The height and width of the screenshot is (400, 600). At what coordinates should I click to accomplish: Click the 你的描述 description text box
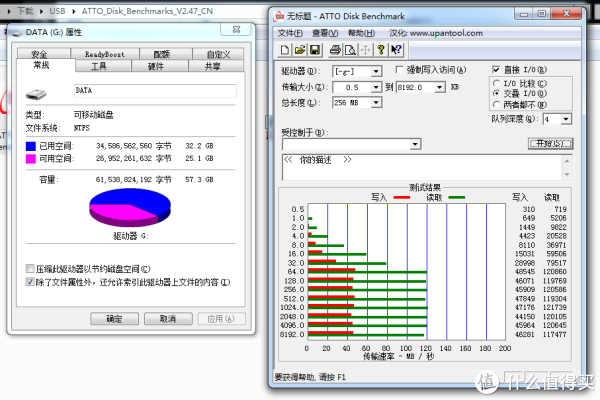point(423,167)
